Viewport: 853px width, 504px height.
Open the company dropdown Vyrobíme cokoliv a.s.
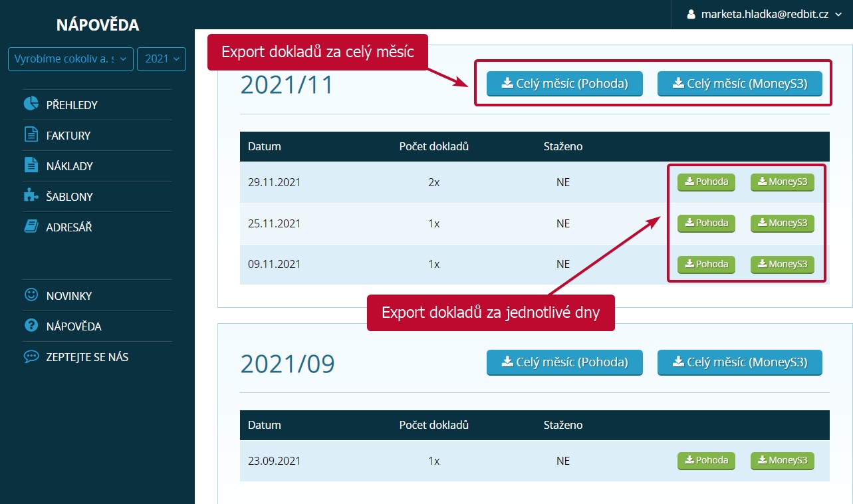coord(71,59)
